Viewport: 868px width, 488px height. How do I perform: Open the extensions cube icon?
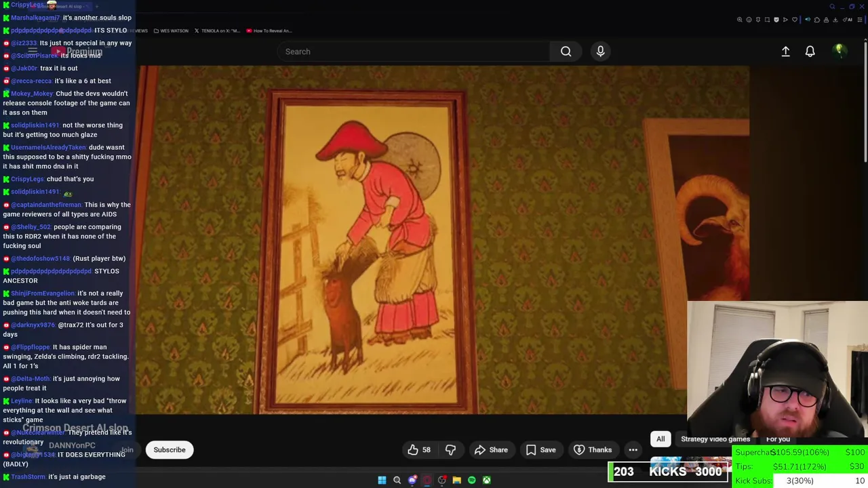(817, 20)
